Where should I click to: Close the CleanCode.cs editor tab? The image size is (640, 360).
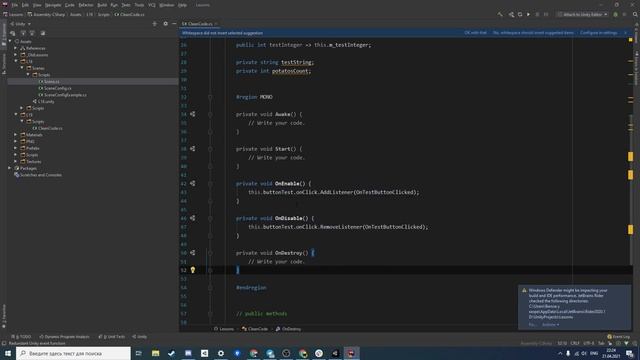[x=216, y=24]
